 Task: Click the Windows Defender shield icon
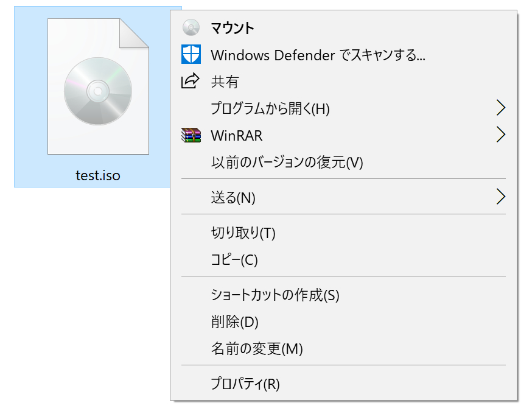click(x=191, y=55)
